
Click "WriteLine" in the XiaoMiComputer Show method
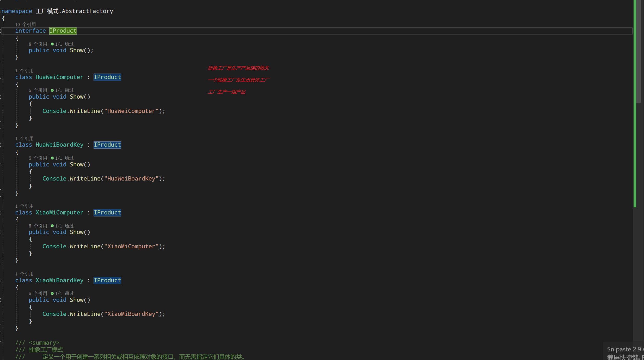click(x=85, y=247)
